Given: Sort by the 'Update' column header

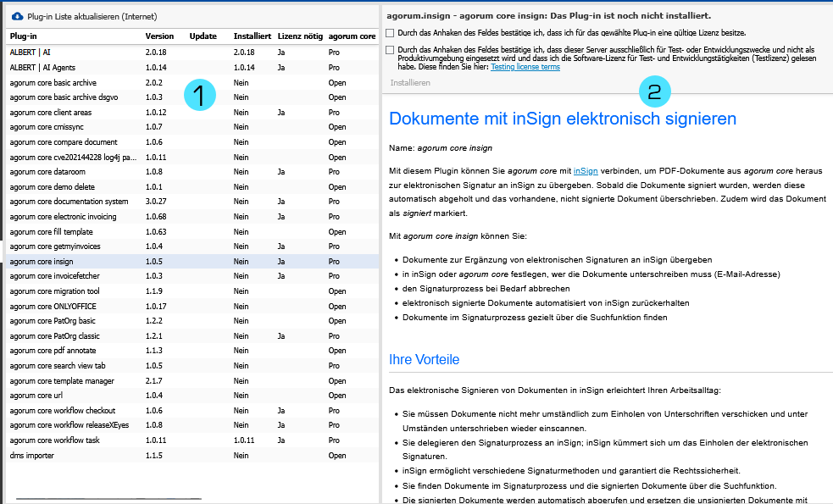Looking at the screenshot, I should pyautogui.click(x=203, y=36).
